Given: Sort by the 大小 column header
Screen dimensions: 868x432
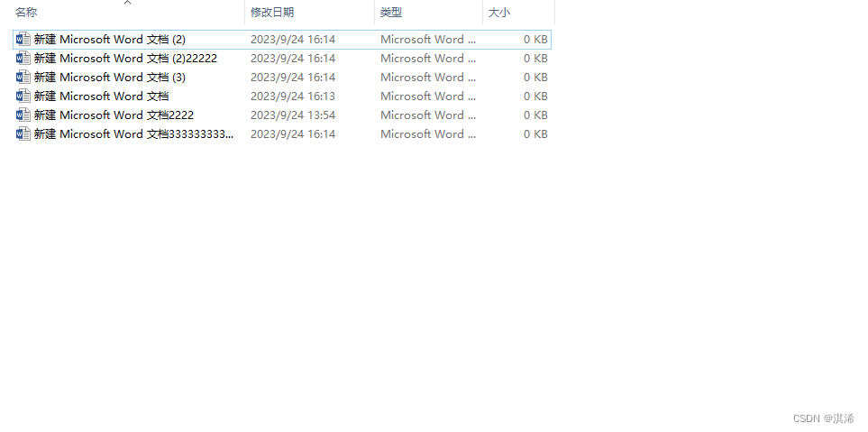Looking at the screenshot, I should (x=498, y=13).
